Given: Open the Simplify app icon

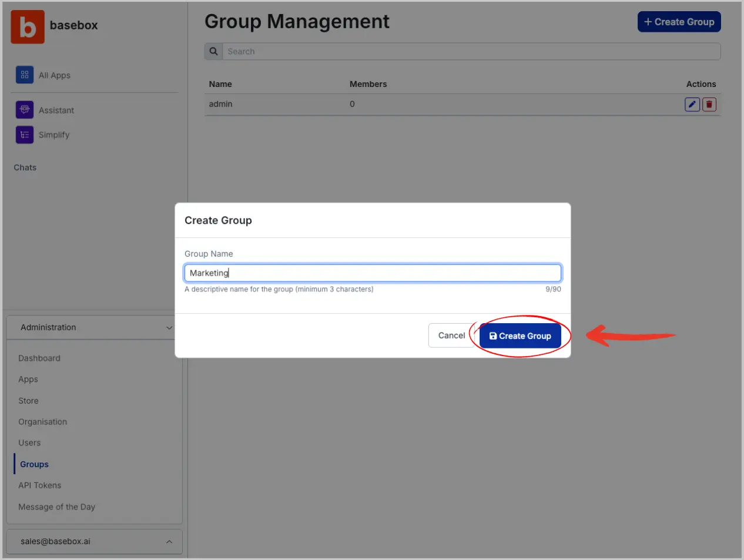Looking at the screenshot, I should [x=25, y=135].
